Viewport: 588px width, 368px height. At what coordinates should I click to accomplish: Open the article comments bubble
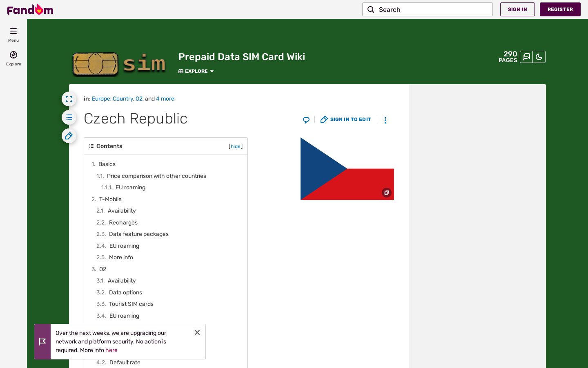coord(306,120)
